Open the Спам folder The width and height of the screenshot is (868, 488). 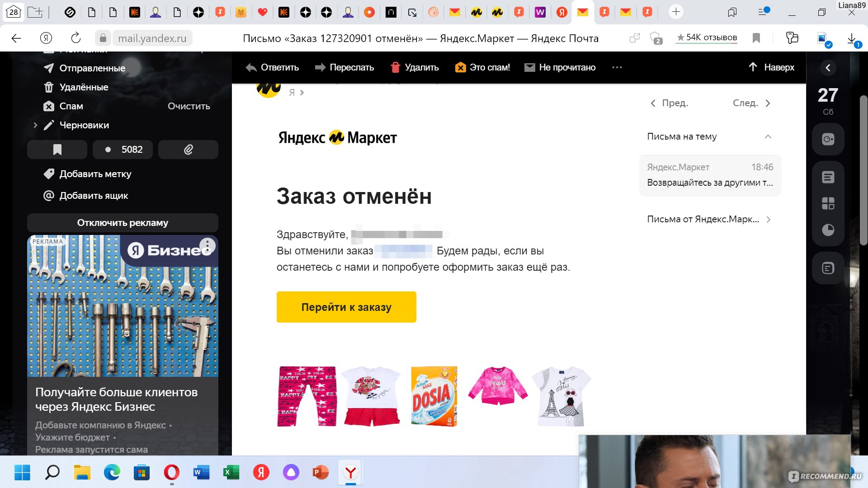coord(71,106)
